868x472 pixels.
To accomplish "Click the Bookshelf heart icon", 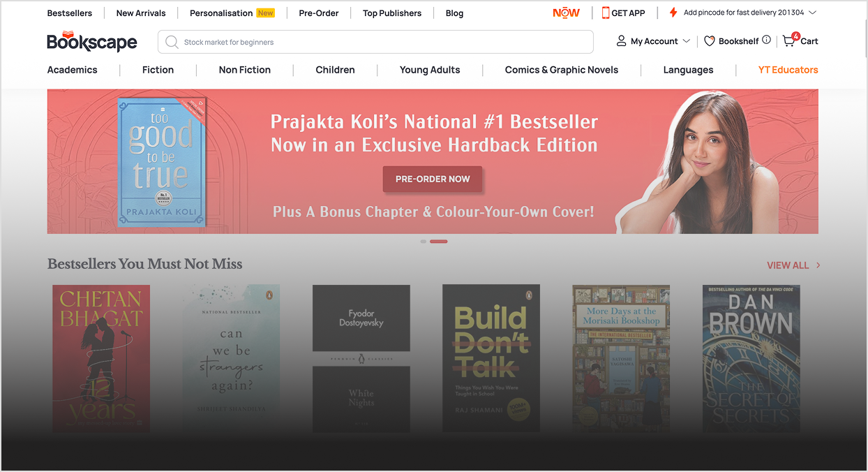I will tap(709, 41).
